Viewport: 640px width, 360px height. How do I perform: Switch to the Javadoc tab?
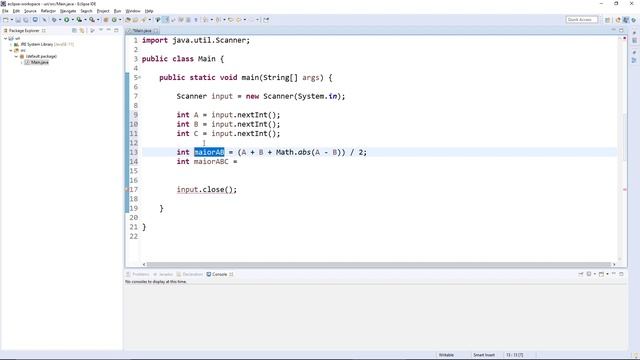tap(163, 274)
